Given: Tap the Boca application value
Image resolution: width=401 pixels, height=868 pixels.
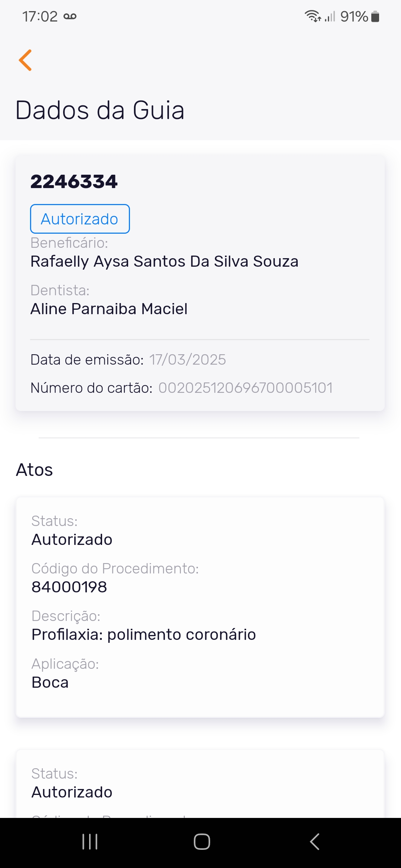Looking at the screenshot, I should [50, 683].
